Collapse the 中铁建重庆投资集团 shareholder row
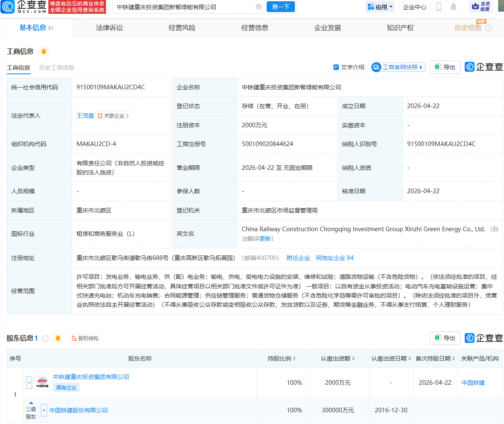The height and width of the screenshot is (424, 504). pos(29,383)
